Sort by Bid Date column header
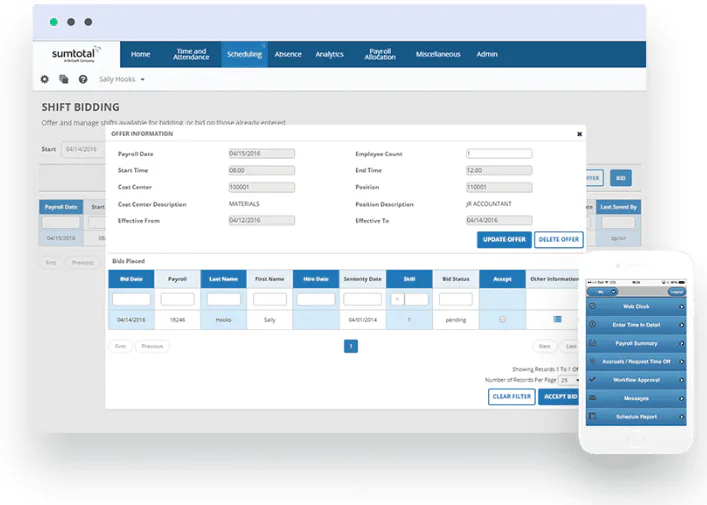This screenshot has width=707, height=505. (131, 279)
